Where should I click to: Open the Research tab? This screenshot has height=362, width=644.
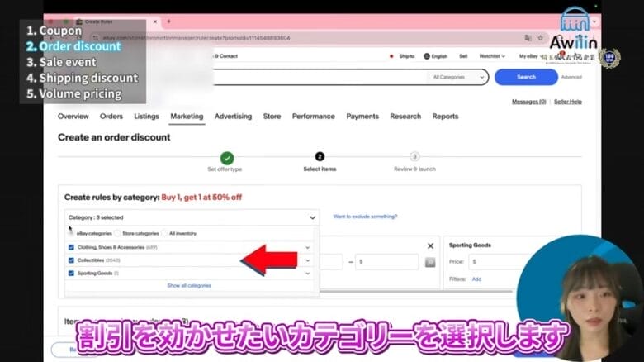coord(405,117)
